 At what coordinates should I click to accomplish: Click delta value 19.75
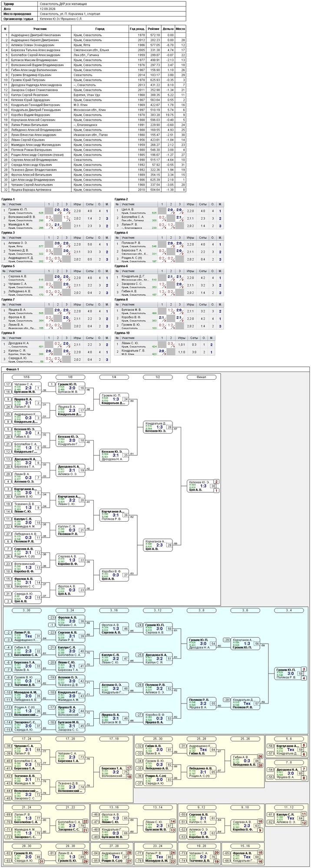tap(169, 115)
